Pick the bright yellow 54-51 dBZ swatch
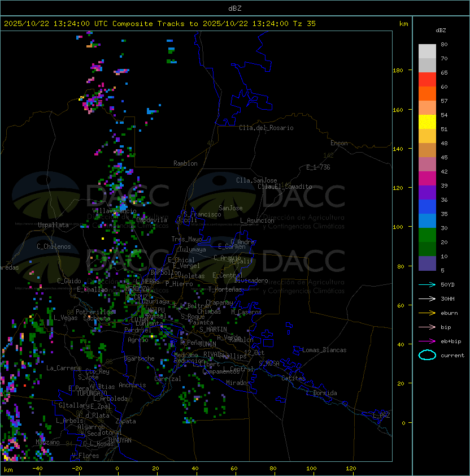The width and height of the screenshot is (470, 476). (x=427, y=122)
